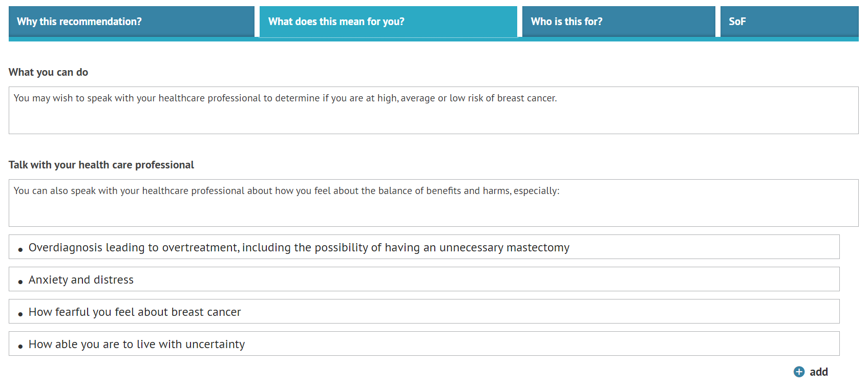Click the 'add' text link

[819, 372]
